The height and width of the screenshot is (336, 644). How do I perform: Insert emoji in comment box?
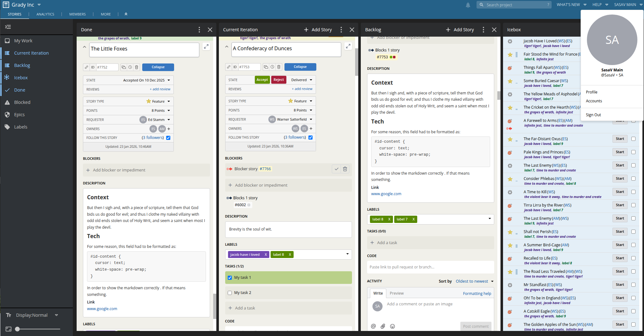[x=392, y=326]
